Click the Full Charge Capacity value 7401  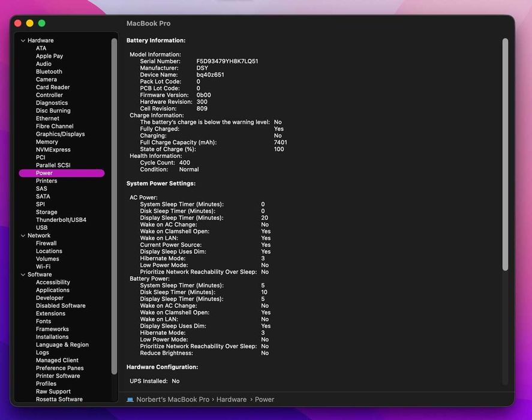(280, 143)
